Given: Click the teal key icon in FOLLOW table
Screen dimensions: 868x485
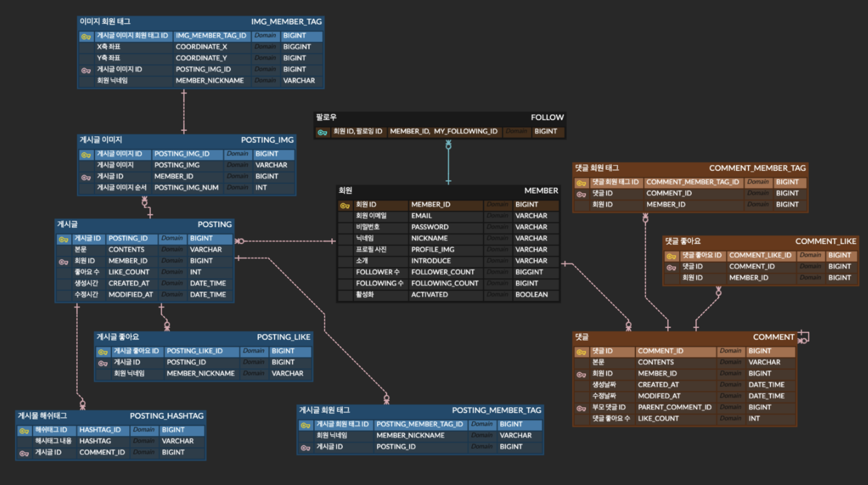Looking at the screenshot, I should [322, 132].
